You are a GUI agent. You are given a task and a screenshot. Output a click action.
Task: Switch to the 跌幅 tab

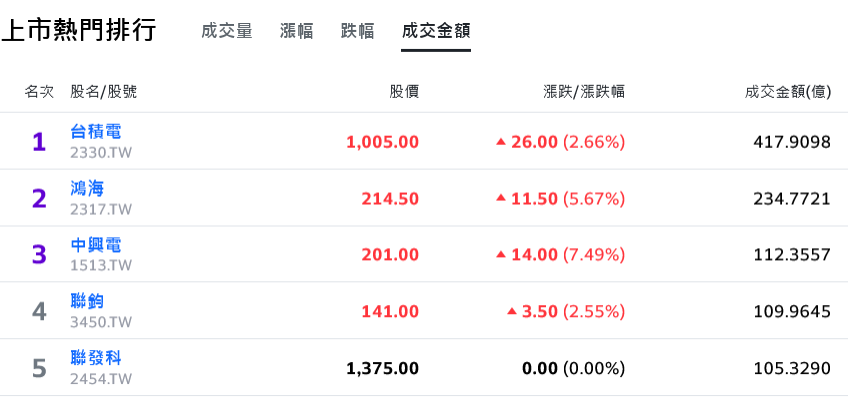click(357, 31)
